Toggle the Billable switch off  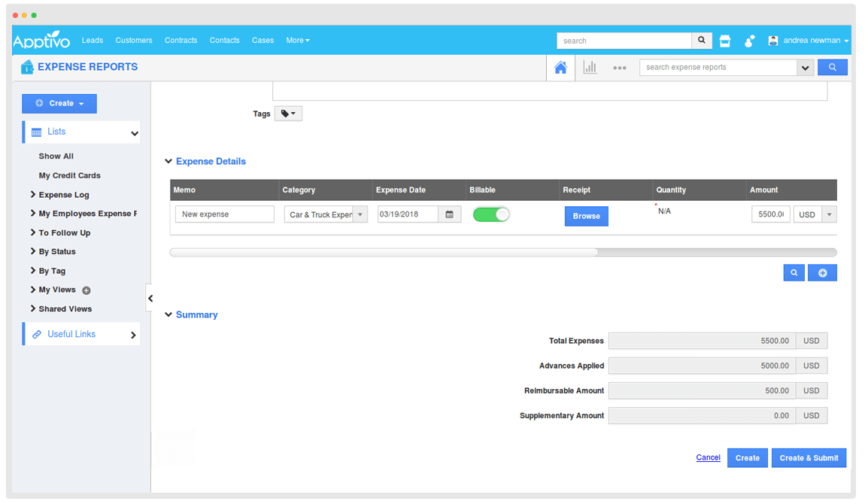tap(491, 214)
